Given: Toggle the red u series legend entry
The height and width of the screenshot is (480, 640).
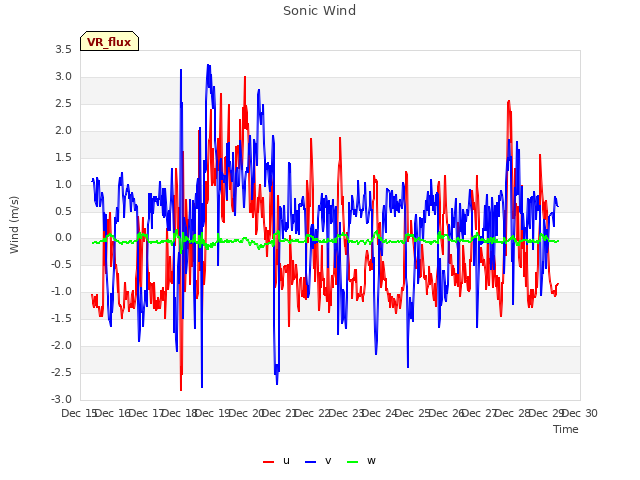Looking at the screenshot, I should click(x=276, y=461).
